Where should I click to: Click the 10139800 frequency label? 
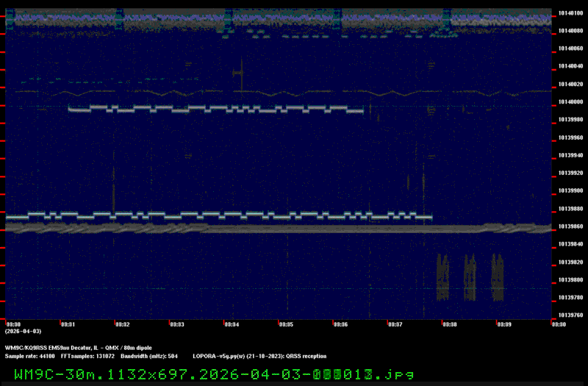[x=570, y=280]
